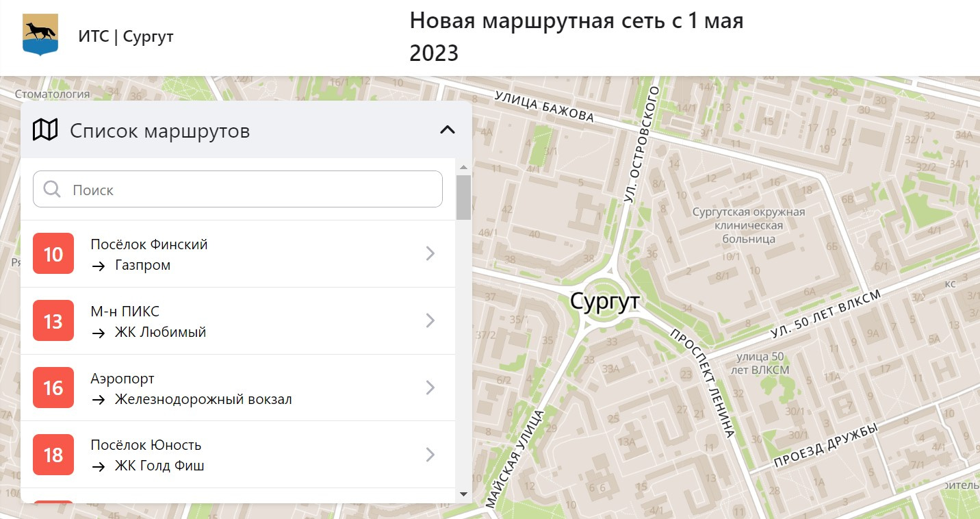Expand route 16 with its right chevron
The image size is (980, 519).
430,388
